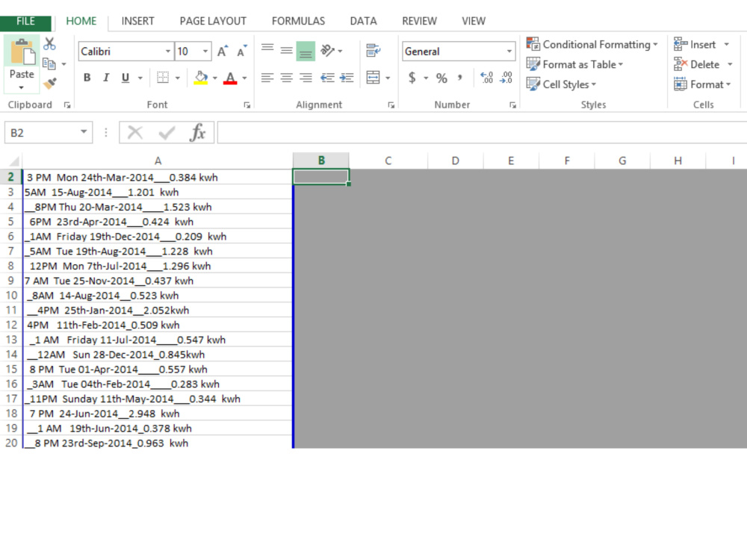Click the Decrease Decimal icon
This screenshot has width=747, height=560.
coord(506,78)
